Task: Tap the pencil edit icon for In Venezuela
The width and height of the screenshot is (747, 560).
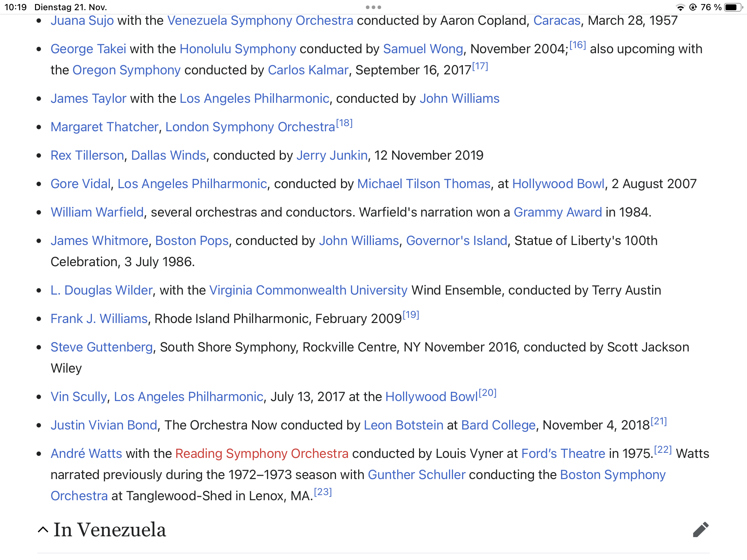Action: pyautogui.click(x=701, y=530)
